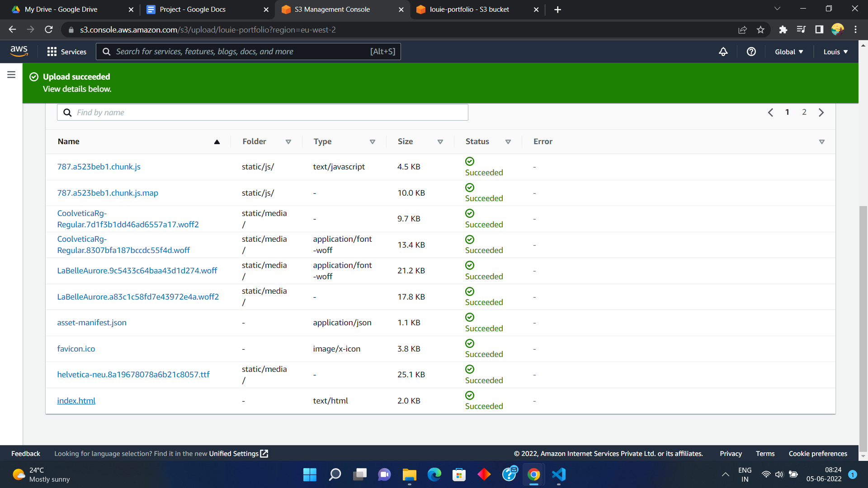868x488 pixels.
Task: Open a new browser tab
Action: 557,9
